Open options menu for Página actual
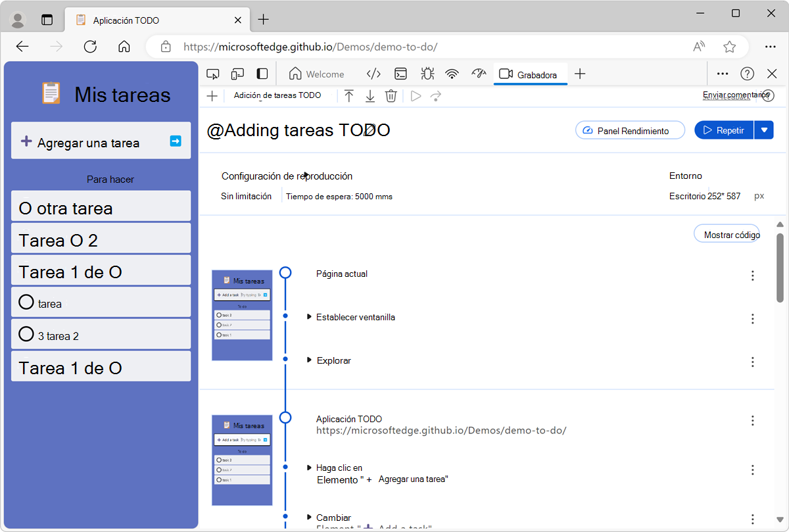 click(753, 276)
